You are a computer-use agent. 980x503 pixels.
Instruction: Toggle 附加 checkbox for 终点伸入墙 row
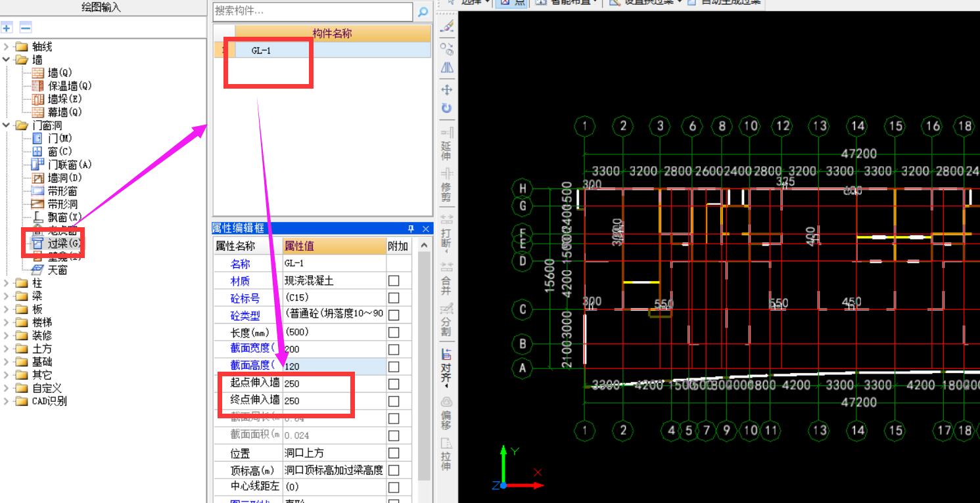tap(394, 401)
